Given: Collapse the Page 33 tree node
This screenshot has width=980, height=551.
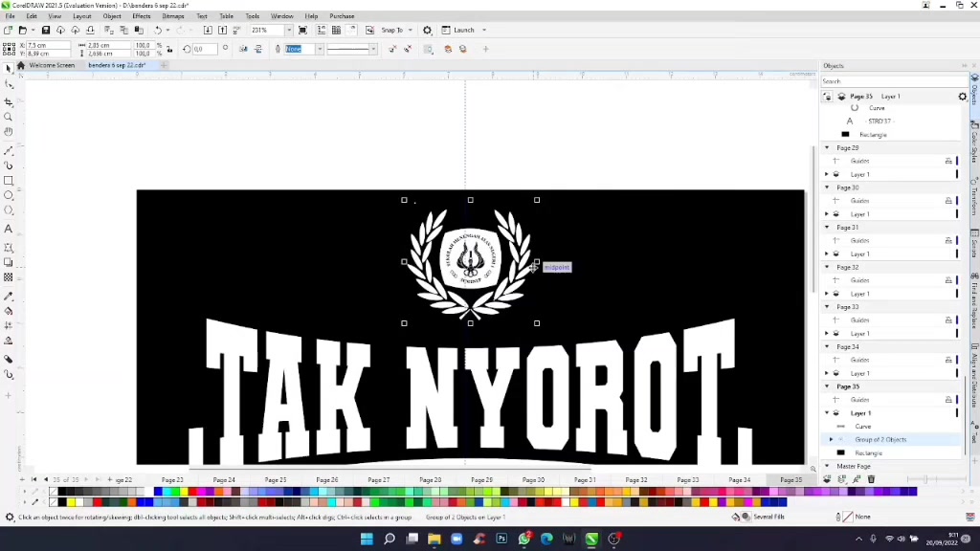Looking at the screenshot, I should click(x=827, y=307).
